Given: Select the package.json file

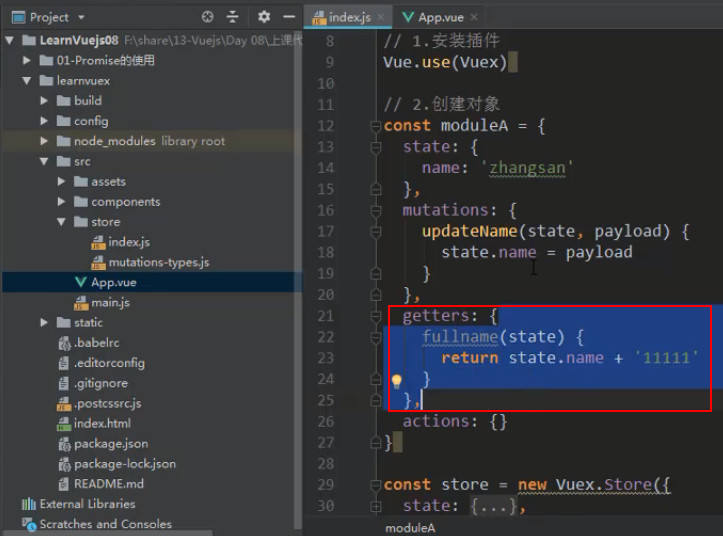Looking at the screenshot, I should pyautogui.click(x=111, y=444).
